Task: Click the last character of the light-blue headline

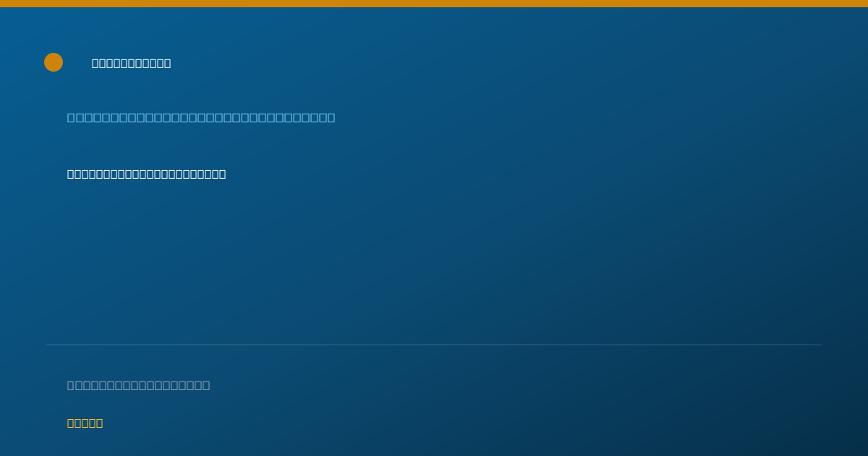Action: [x=331, y=117]
